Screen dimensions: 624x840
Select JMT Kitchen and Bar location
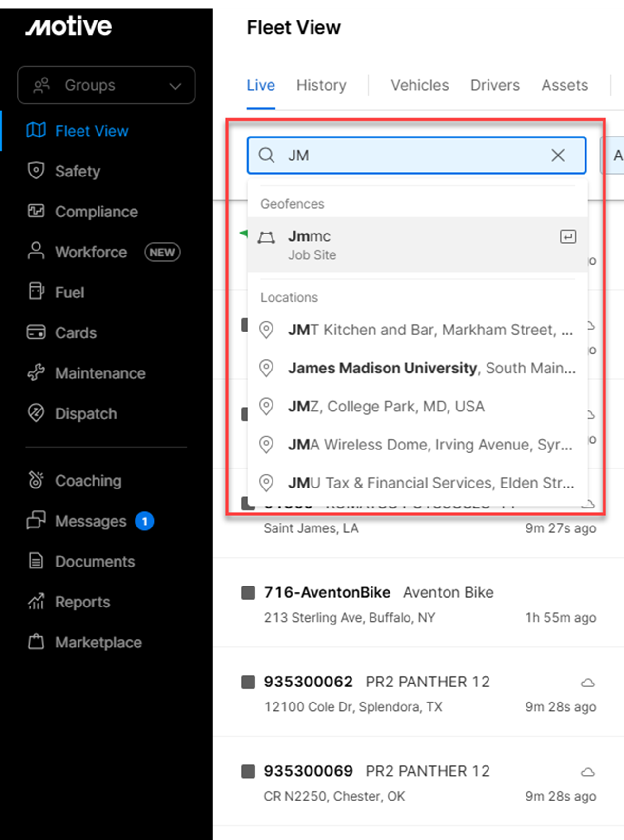(418, 330)
